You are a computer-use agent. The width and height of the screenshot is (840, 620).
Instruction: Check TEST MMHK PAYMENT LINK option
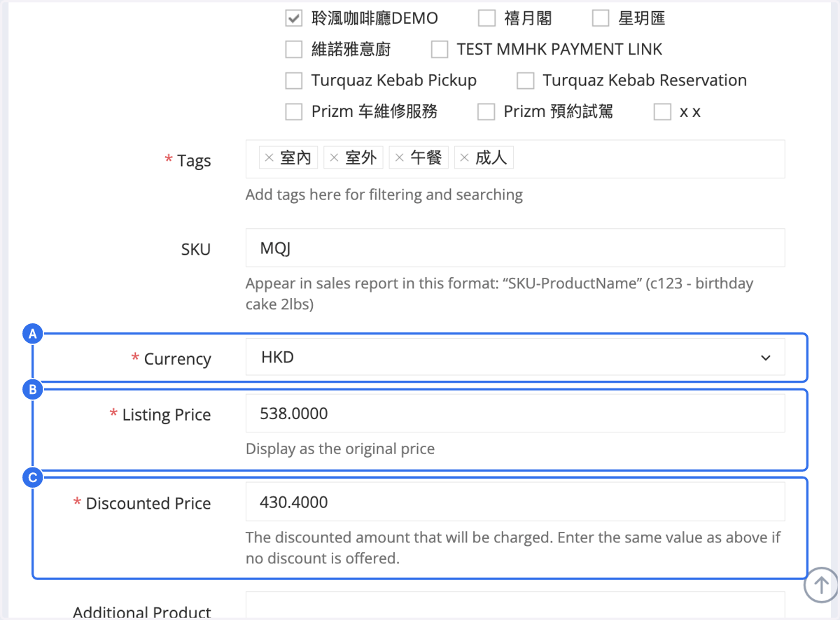[440, 50]
